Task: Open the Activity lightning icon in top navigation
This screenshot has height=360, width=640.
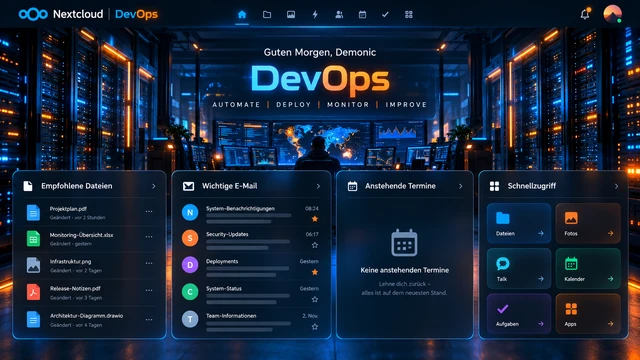Action: coord(315,15)
